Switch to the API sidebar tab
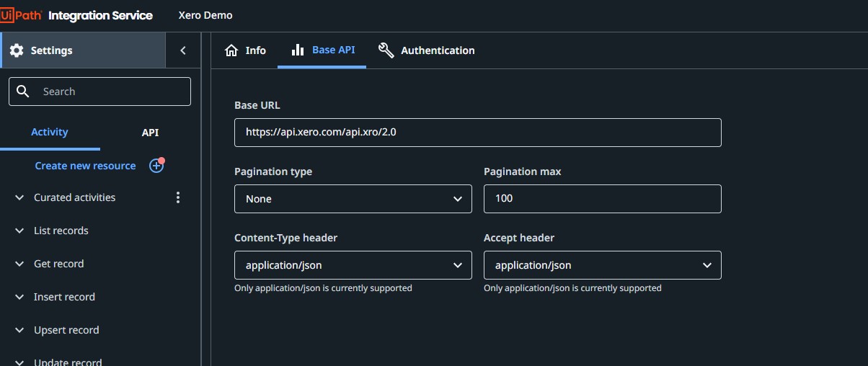868x366 pixels. tap(150, 133)
